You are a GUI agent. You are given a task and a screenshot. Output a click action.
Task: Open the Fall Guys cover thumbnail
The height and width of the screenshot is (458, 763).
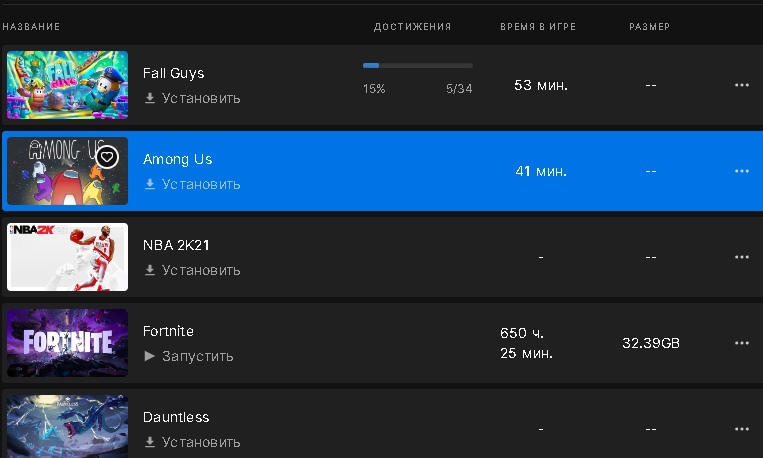67,85
